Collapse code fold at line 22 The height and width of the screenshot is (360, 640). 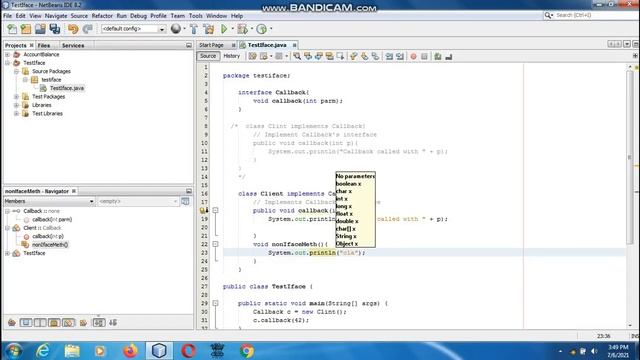[x=215, y=244]
